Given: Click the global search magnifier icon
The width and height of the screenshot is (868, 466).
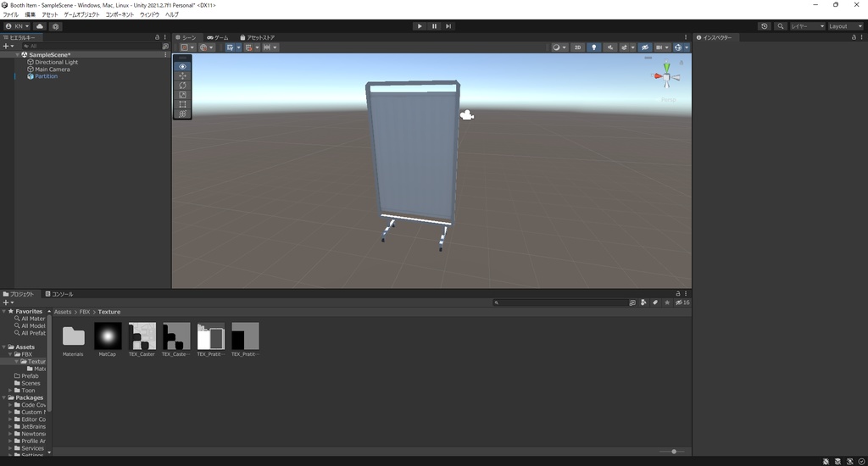Looking at the screenshot, I should click(x=781, y=26).
